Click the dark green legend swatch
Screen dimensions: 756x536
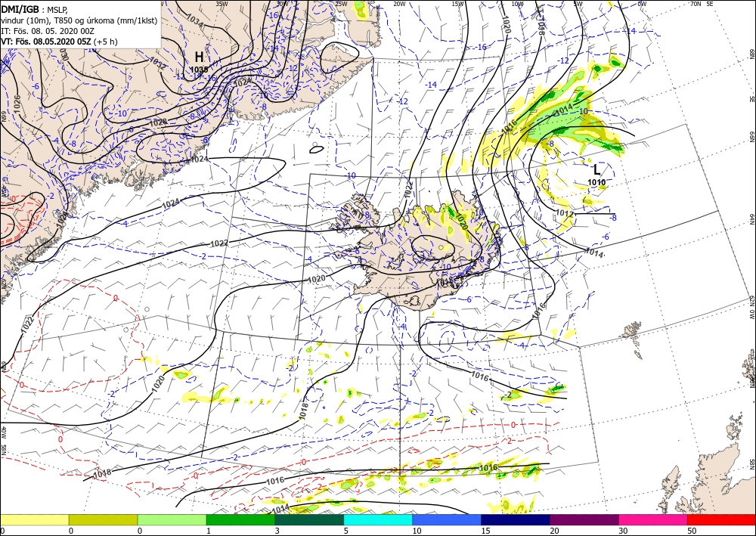pyautogui.click(x=309, y=519)
